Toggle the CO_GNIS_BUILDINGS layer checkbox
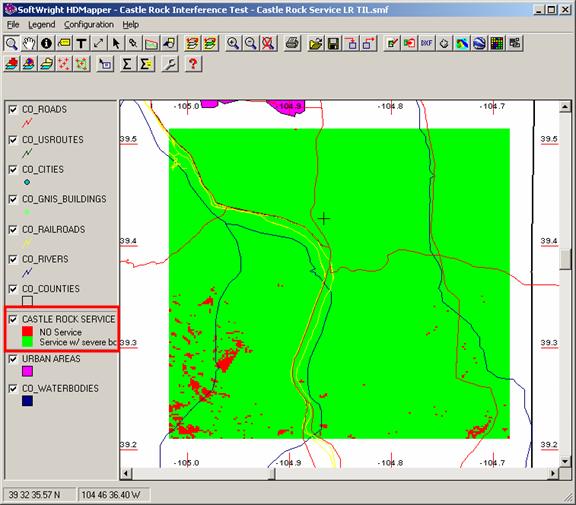This screenshot has height=505, width=576. point(13,199)
